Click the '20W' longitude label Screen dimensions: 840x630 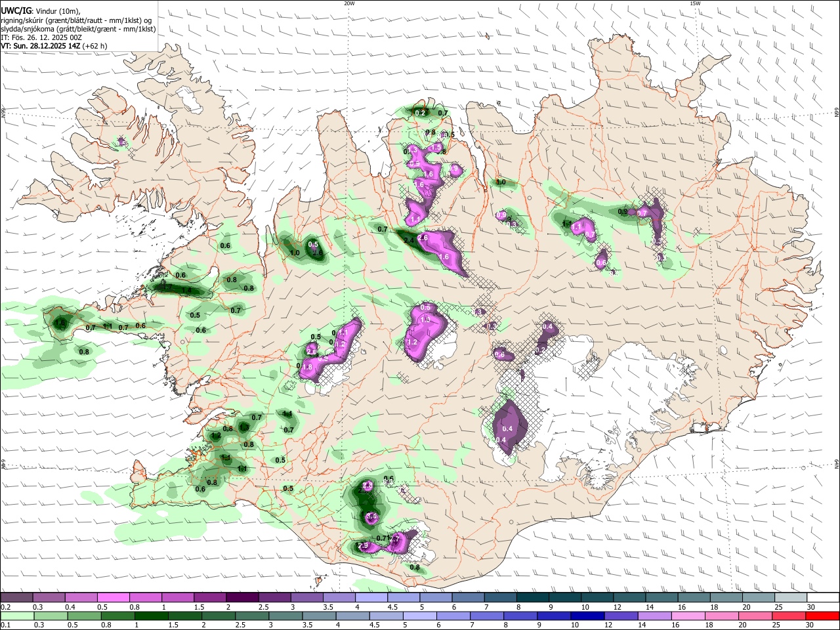point(349,3)
